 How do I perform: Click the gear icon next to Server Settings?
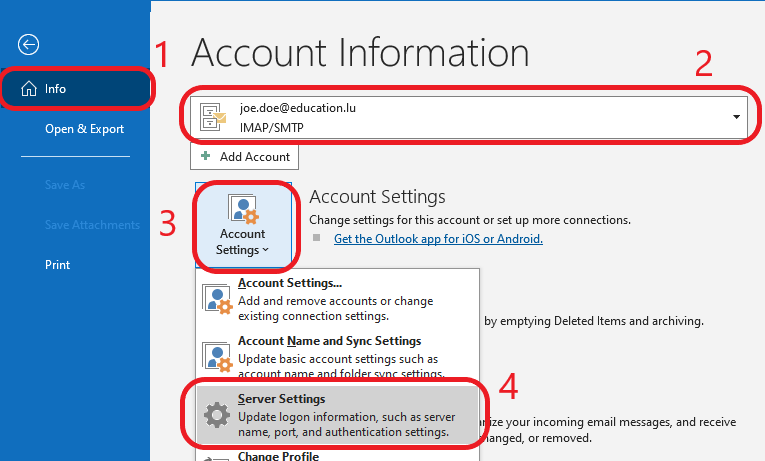coord(217,415)
